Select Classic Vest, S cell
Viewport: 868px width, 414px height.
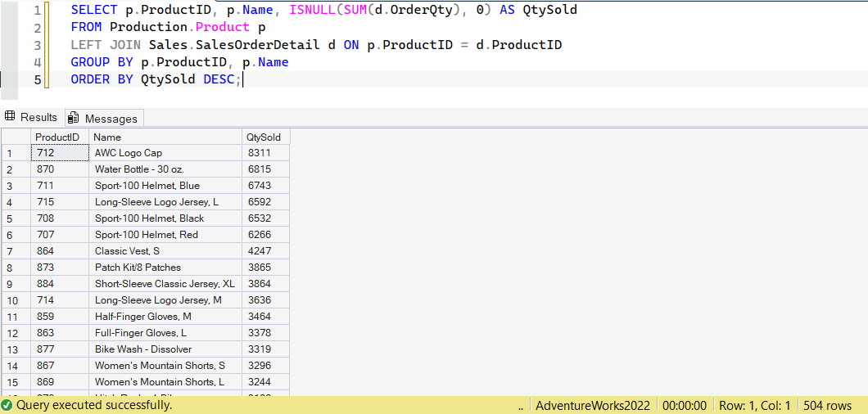(x=166, y=251)
